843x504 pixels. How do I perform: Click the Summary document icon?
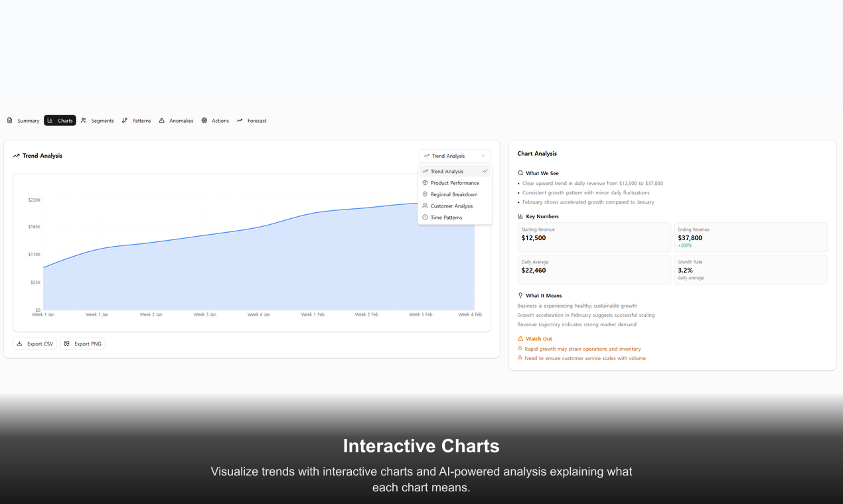tap(11, 120)
